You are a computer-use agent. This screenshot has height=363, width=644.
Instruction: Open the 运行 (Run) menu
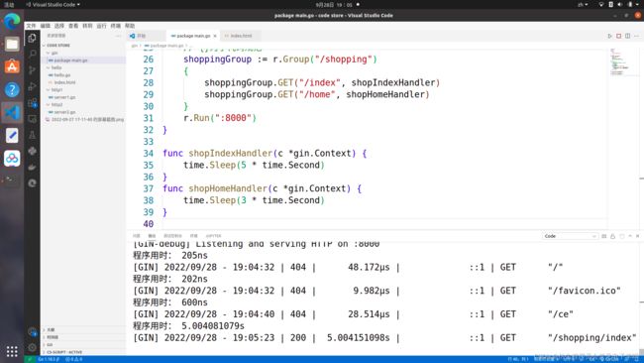(101, 26)
